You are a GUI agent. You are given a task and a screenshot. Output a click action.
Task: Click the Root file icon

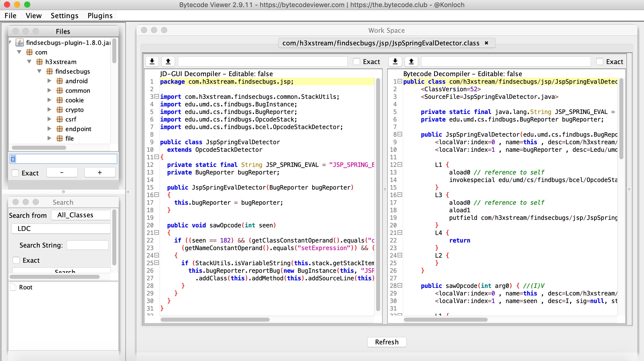[x=13, y=287]
